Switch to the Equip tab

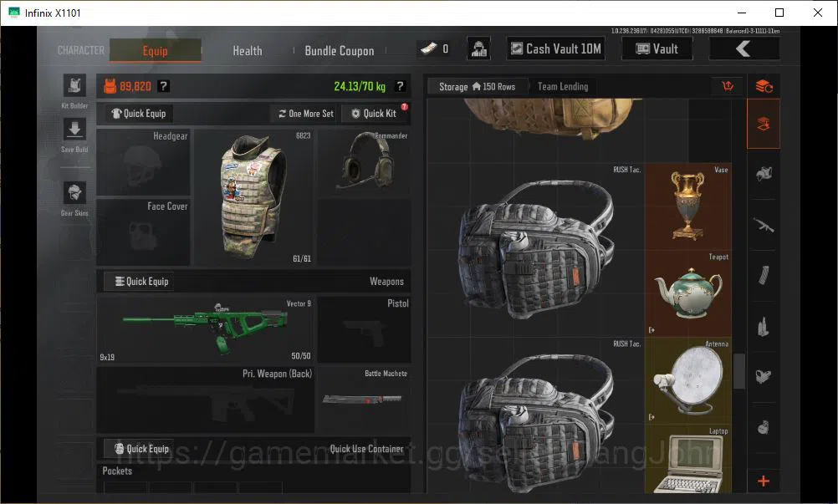[x=155, y=50]
